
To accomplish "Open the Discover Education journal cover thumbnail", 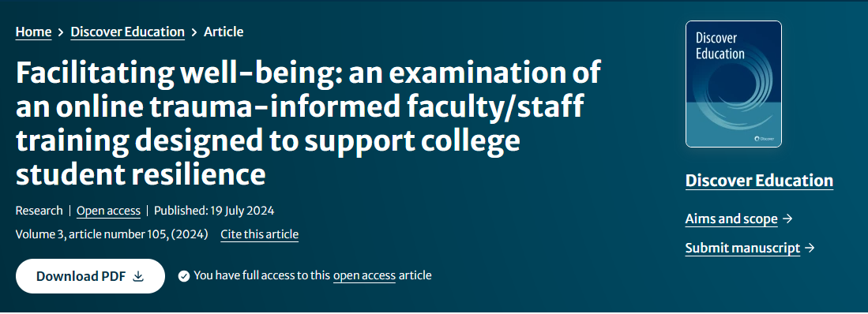I will click(734, 84).
